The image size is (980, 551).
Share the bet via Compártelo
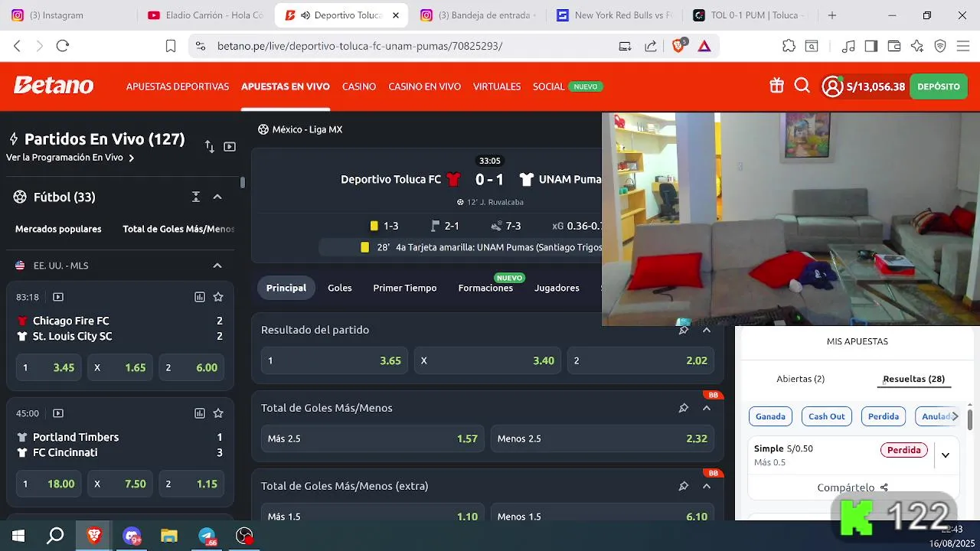coord(853,487)
